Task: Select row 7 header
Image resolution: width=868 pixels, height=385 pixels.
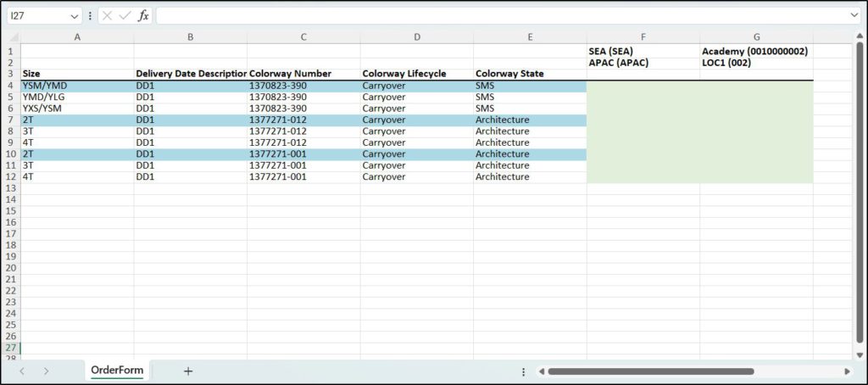Action: [10, 120]
